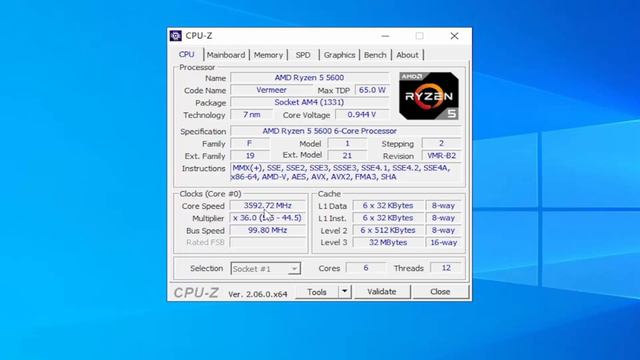This screenshot has height=360, width=640.
Task: Open the Memory tab
Action: pyautogui.click(x=268, y=55)
